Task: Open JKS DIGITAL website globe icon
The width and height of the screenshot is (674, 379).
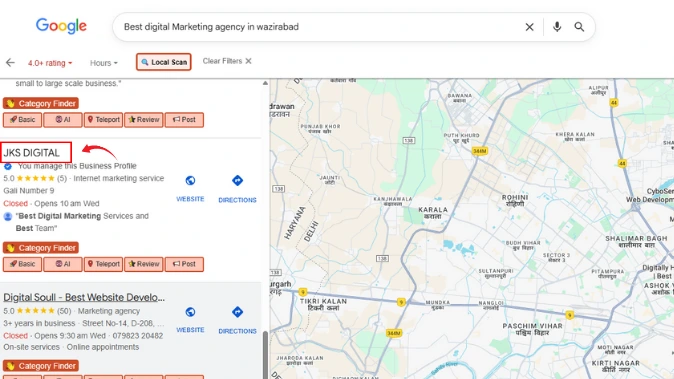Action: click(x=190, y=180)
